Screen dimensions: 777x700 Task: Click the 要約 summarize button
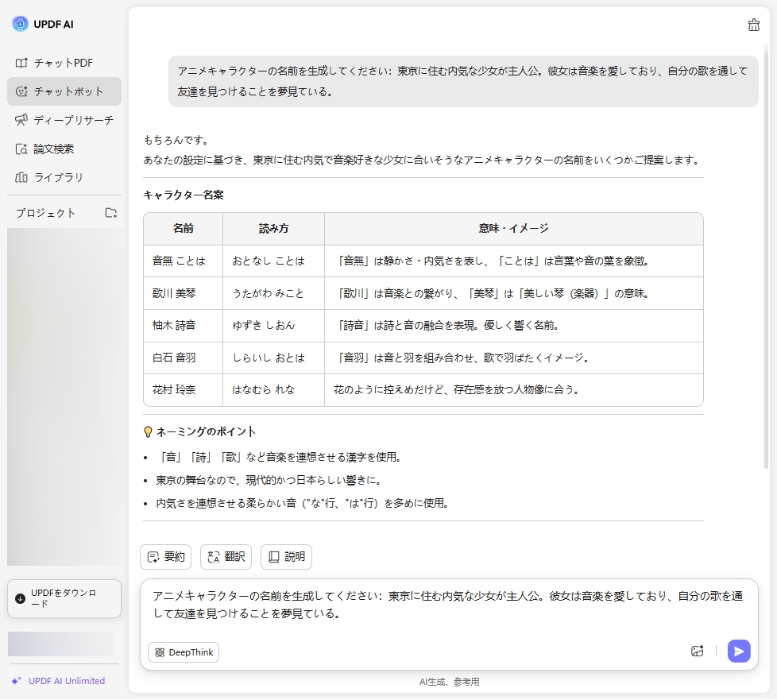[165, 557]
